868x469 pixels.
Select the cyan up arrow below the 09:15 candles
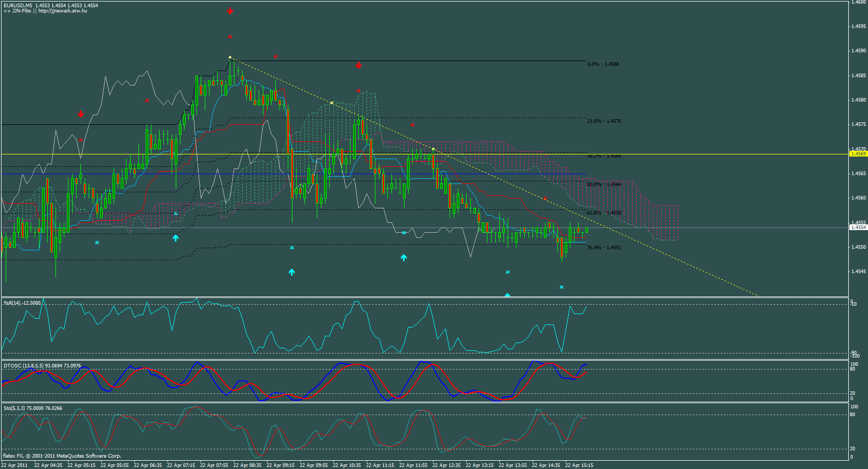(x=291, y=272)
